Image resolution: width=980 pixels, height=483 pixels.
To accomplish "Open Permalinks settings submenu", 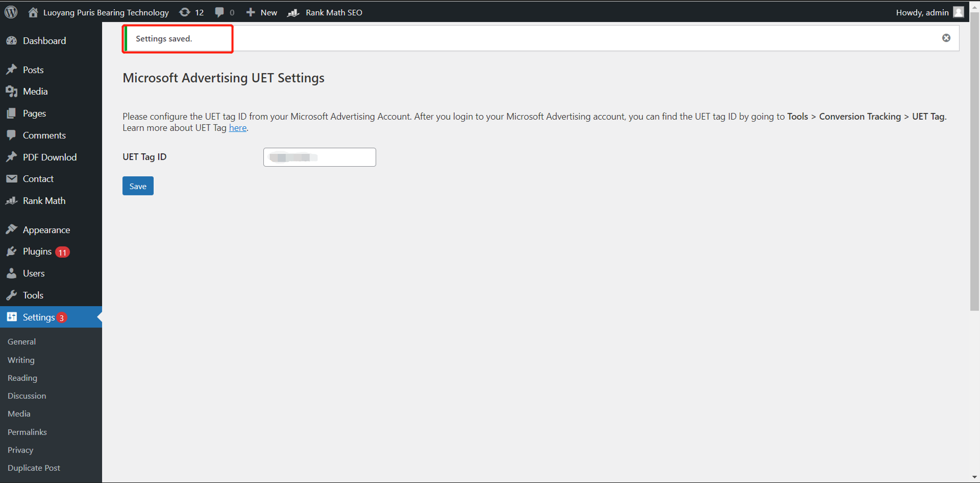I will 27,432.
